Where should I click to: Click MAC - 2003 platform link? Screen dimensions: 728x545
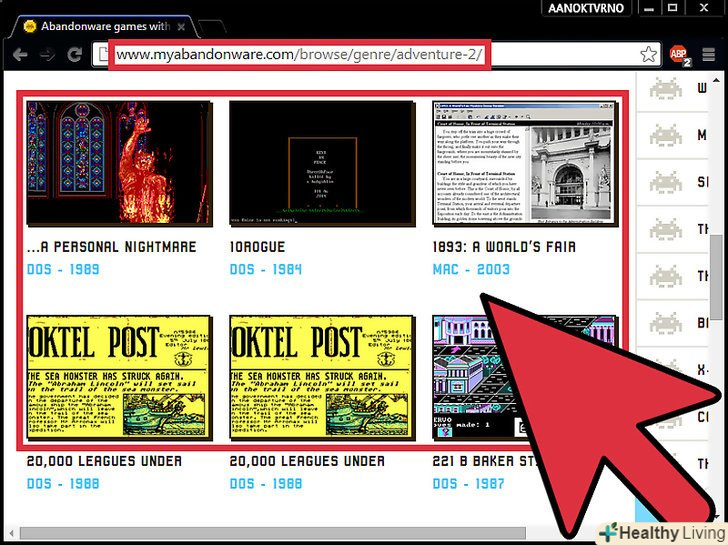471,269
